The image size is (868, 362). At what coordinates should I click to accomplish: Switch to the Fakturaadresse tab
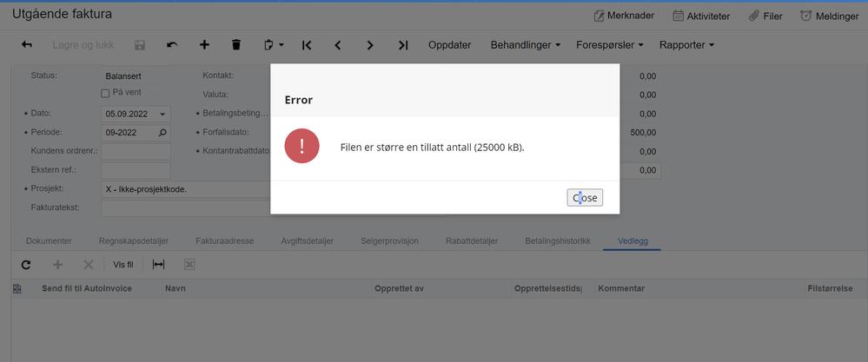coord(225,241)
